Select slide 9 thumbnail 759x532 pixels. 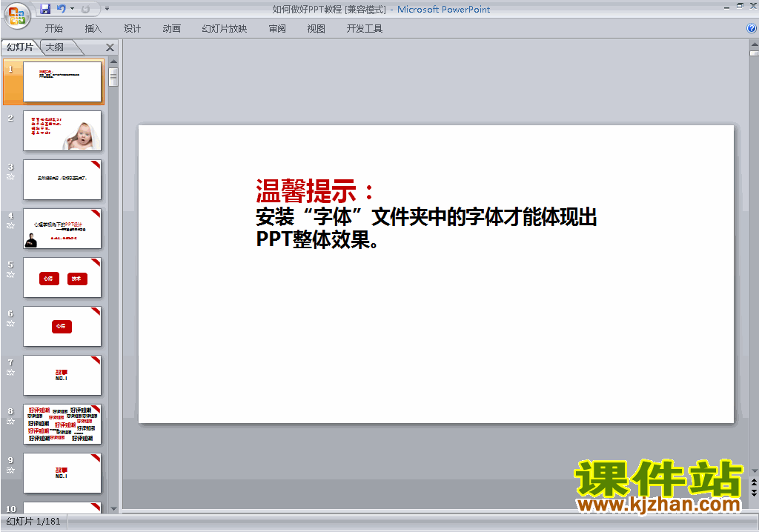[62, 473]
